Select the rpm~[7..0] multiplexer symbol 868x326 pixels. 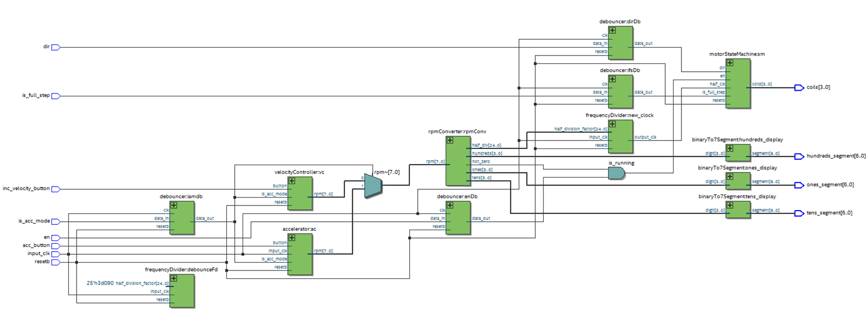373,186
